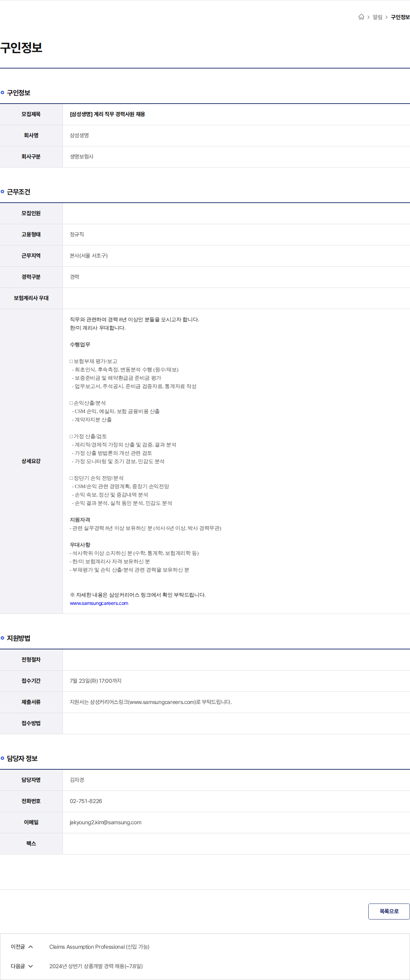Click the 가정 산출/검토 item
Screen dimensions: 410x980
coord(88,436)
